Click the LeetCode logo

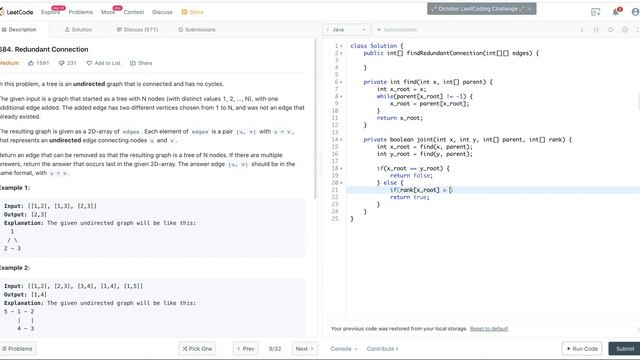(16, 12)
